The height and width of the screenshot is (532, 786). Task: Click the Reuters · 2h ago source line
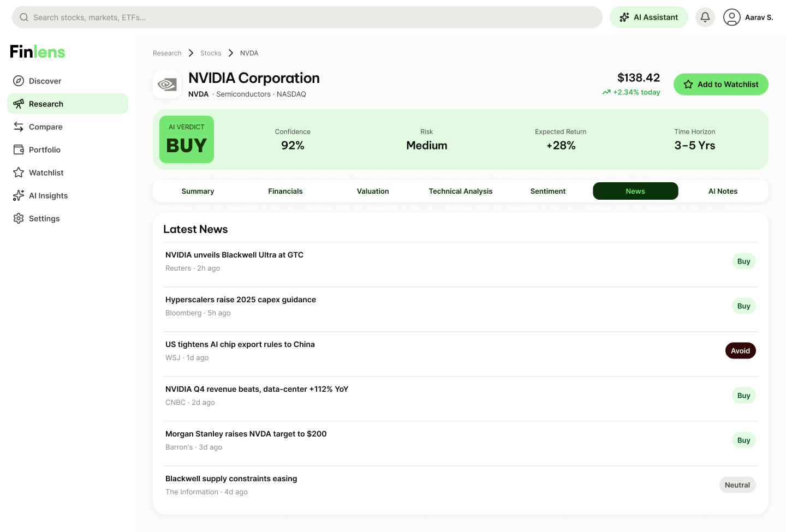click(x=193, y=268)
